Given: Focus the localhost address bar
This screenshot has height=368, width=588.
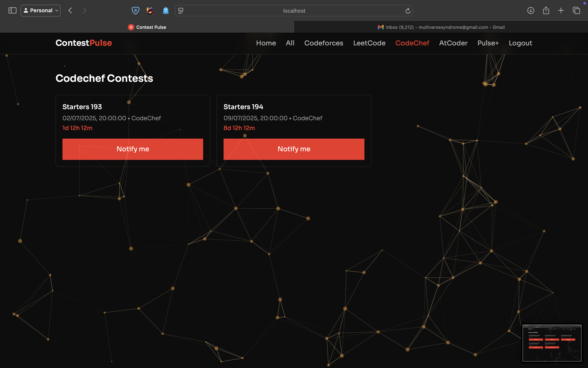Looking at the screenshot, I should (294, 11).
